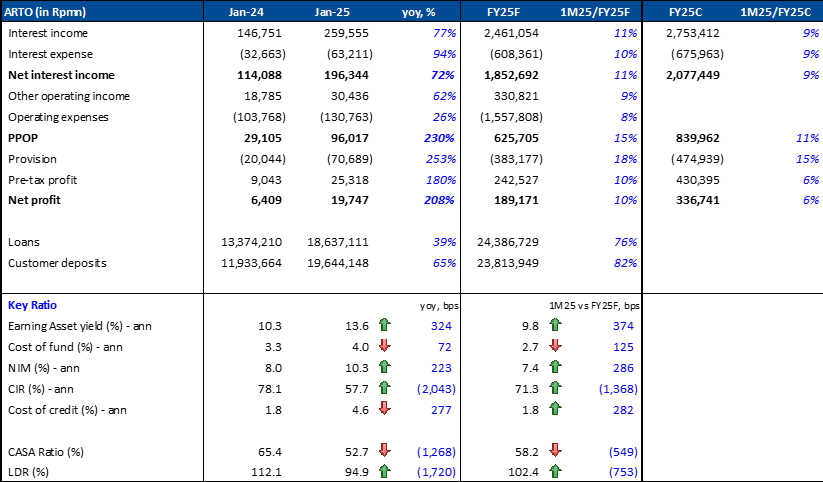Click green up arrow in CIR Jan-25 column
The height and width of the screenshot is (482, 823).
pyautogui.click(x=385, y=387)
